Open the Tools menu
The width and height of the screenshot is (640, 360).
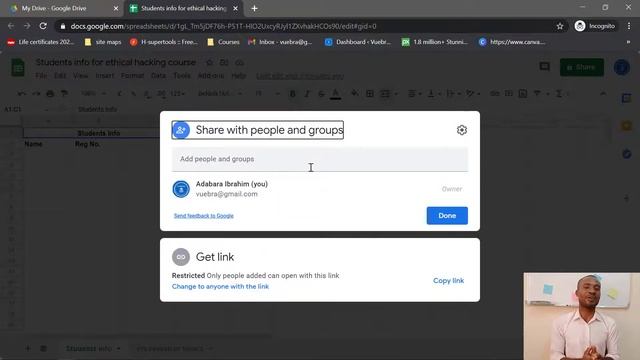(x=182, y=76)
